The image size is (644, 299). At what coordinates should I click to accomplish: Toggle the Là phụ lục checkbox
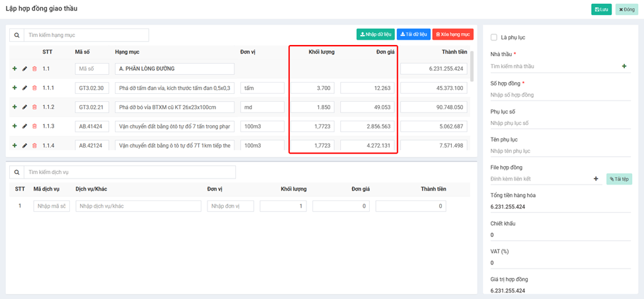pos(494,38)
